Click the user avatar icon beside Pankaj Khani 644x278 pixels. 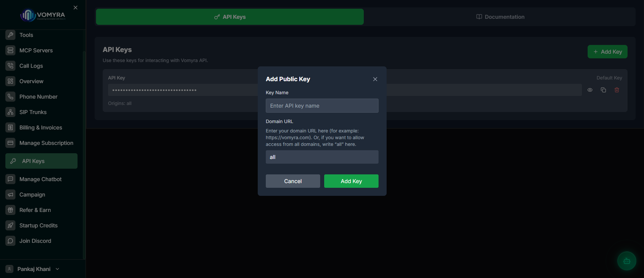pos(9,269)
